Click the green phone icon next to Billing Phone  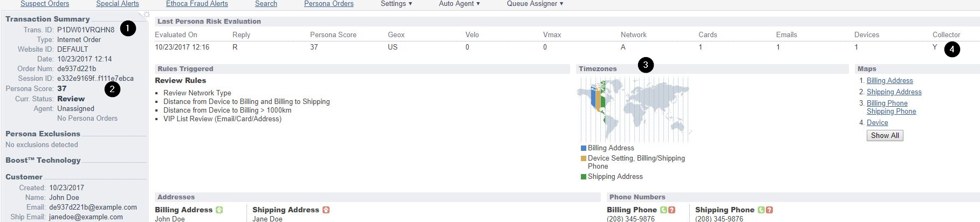click(664, 210)
